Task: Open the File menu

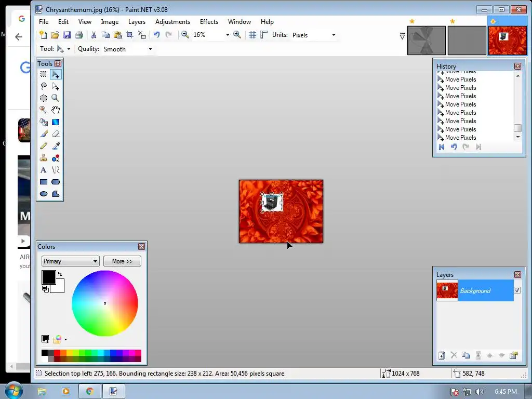Action: pyautogui.click(x=44, y=22)
